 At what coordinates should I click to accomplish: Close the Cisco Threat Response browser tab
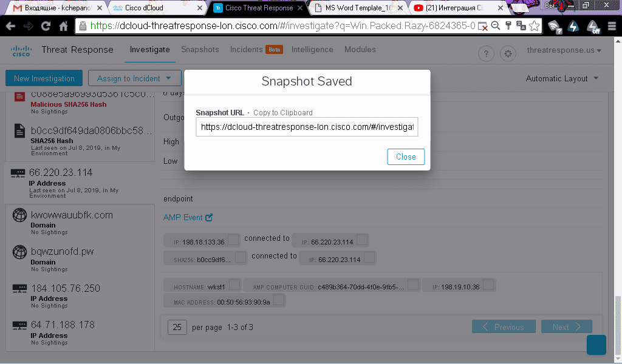pyautogui.click(x=300, y=8)
